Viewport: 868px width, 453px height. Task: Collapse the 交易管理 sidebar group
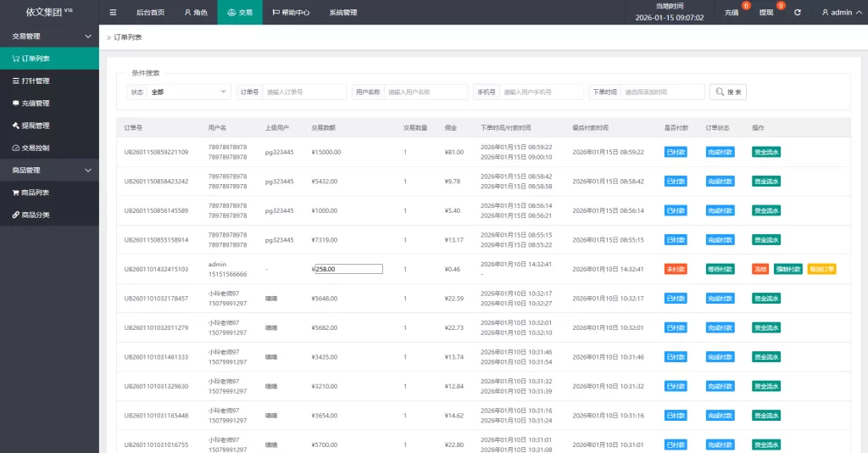point(49,36)
